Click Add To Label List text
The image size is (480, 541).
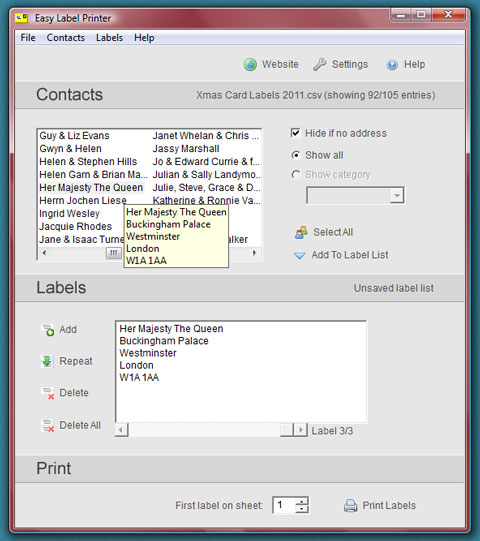coord(350,255)
